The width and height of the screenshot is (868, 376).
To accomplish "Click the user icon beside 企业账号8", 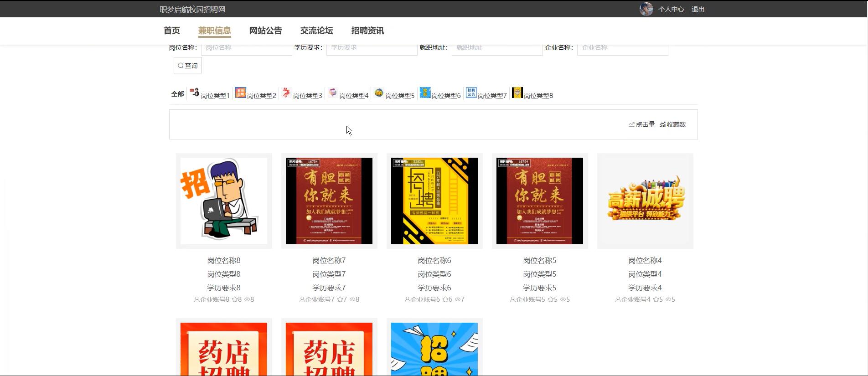I will tap(197, 299).
